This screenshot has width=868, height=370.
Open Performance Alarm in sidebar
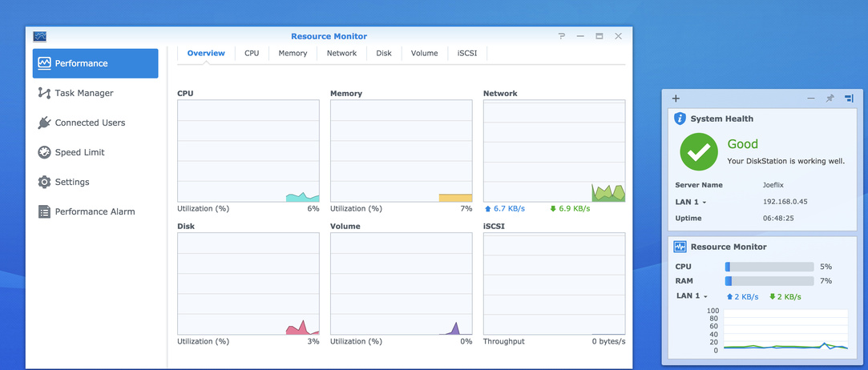click(x=95, y=211)
